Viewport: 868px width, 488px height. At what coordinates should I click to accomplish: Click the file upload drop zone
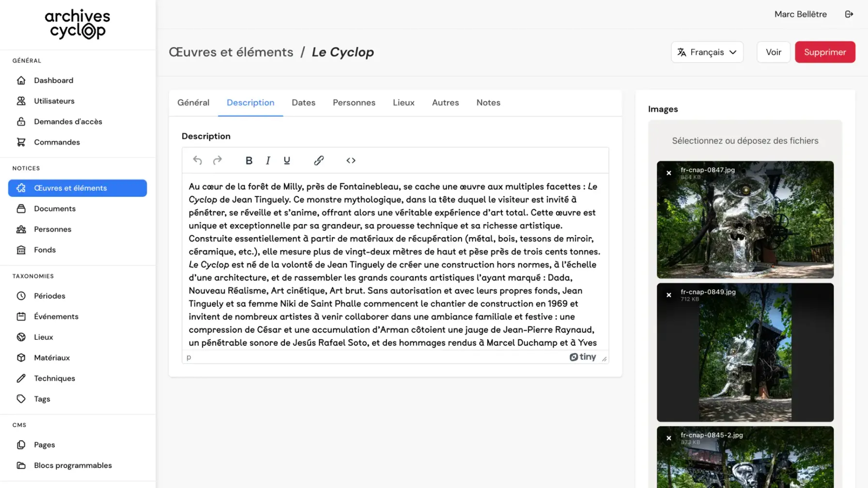coord(744,141)
